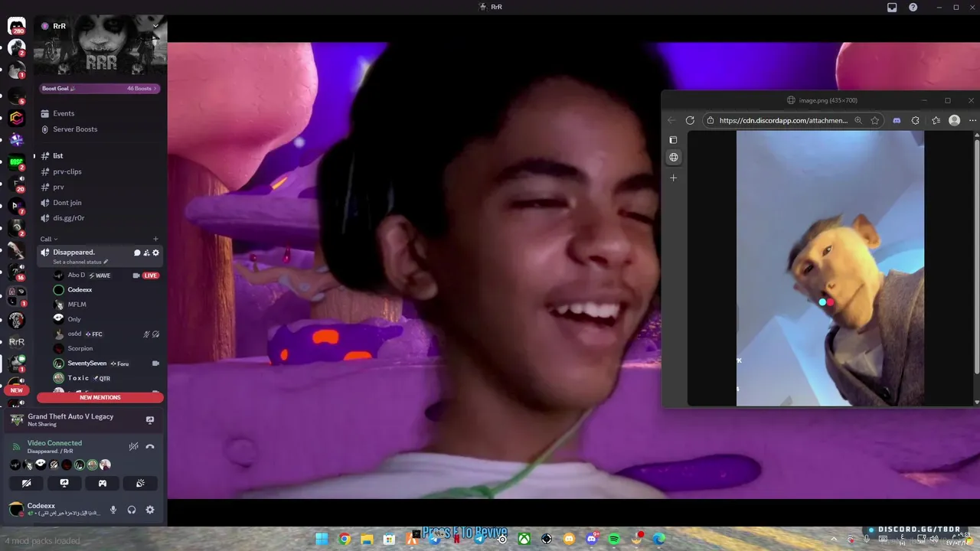Open the soundboard button
Viewport: 980px width, 551px height.
(141, 484)
